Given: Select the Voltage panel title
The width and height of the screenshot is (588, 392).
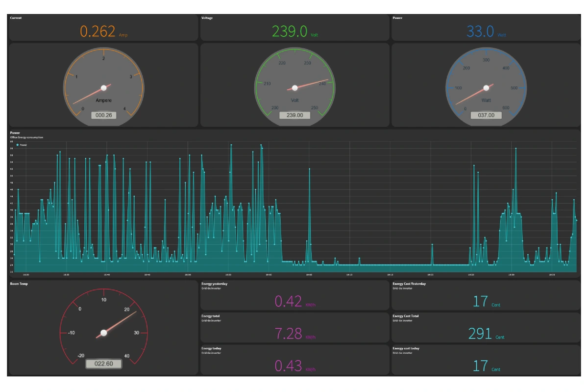Looking at the screenshot, I should coord(207,18).
